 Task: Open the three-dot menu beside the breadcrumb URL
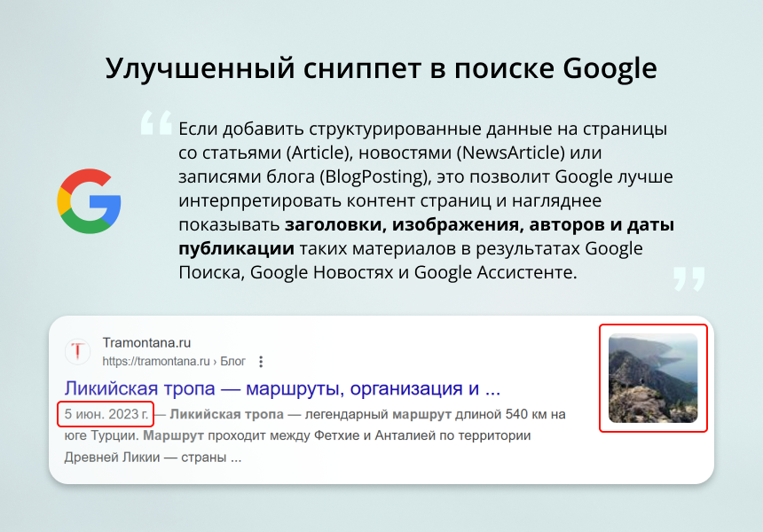tap(260, 362)
